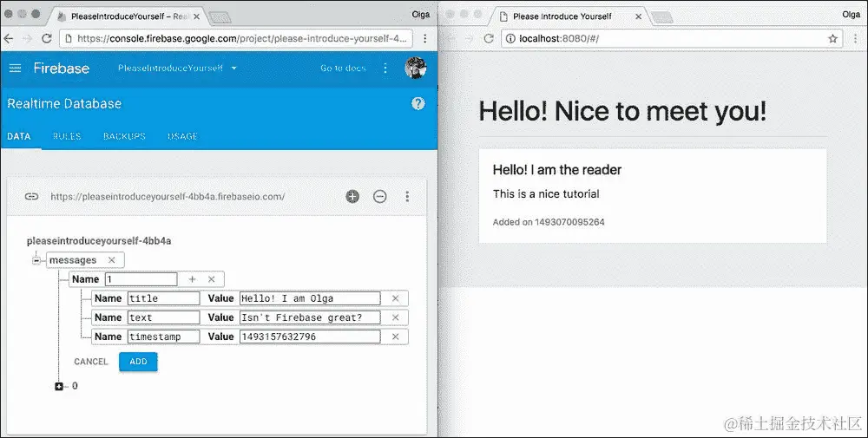Click the Hello! Nice to meet you! heading
868x438 pixels.
[x=622, y=111]
